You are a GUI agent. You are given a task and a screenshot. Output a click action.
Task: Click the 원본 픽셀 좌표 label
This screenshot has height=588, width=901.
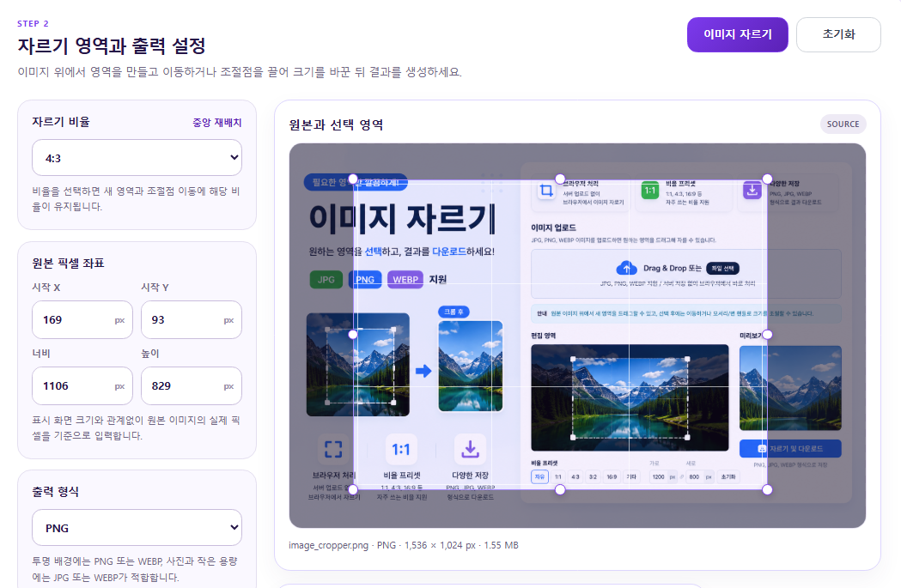click(x=69, y=263)
